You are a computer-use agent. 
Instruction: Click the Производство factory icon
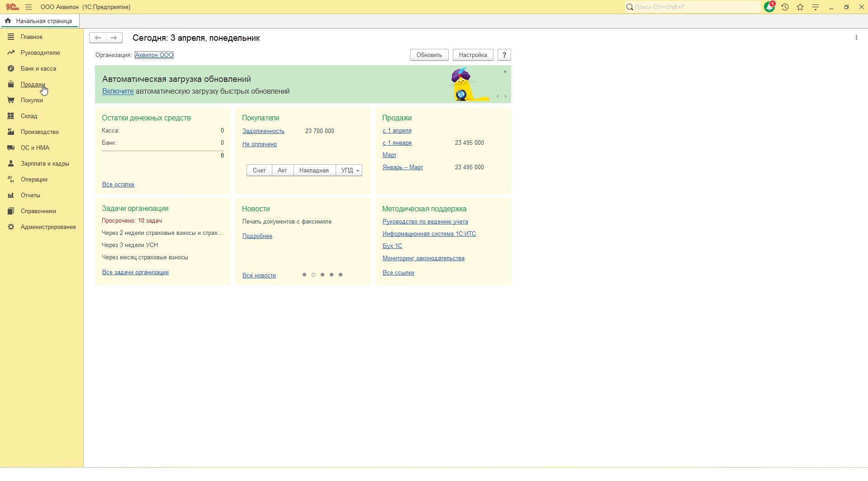click(11, 132)
